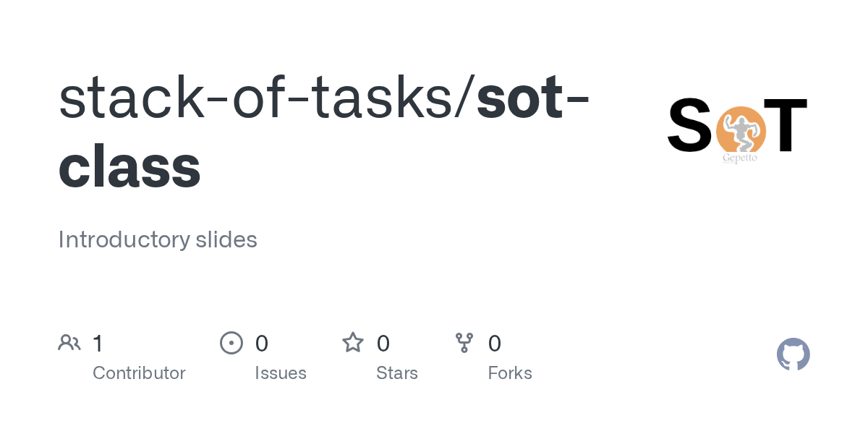The image size is (868, 434).
Task: Open the Forks label
Action: coord(510,373)
